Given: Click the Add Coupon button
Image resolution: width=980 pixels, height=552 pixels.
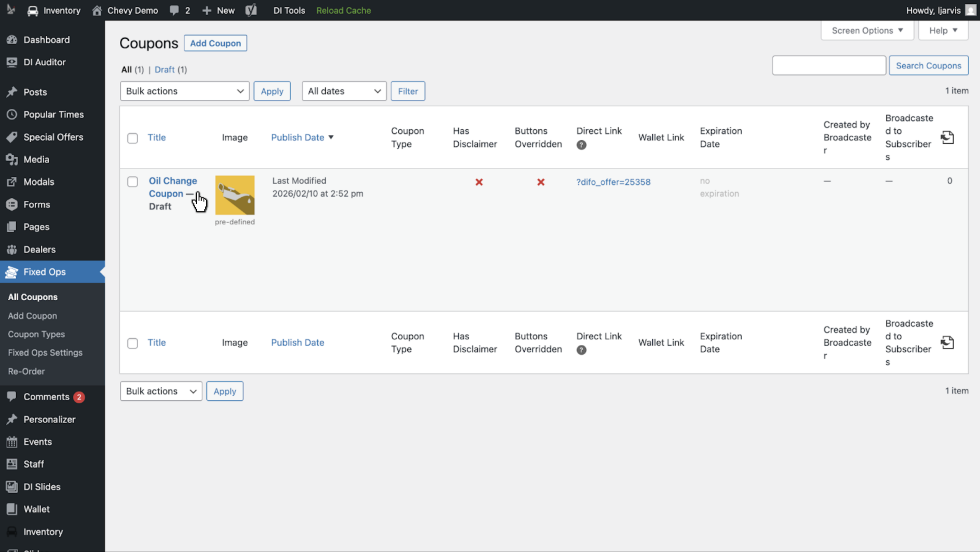Looking at the screenshot, I should pos(216,43).
